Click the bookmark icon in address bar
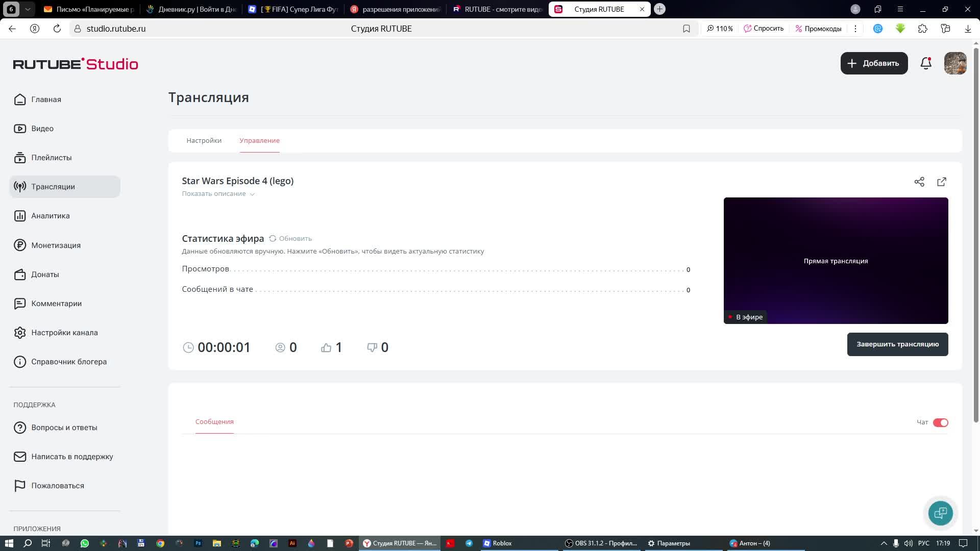Screen dimensions: 980x551 (x=687, y=29)
